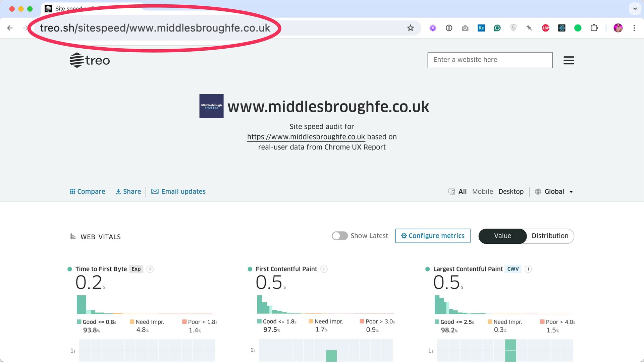Open the Chrome three-dot menu
This screenshot has height=362, width=644.
point(634,28)
